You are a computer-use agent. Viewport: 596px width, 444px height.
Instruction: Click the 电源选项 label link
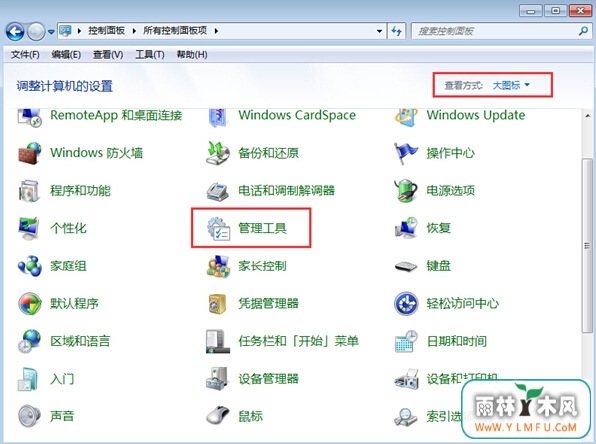[450, 191]
